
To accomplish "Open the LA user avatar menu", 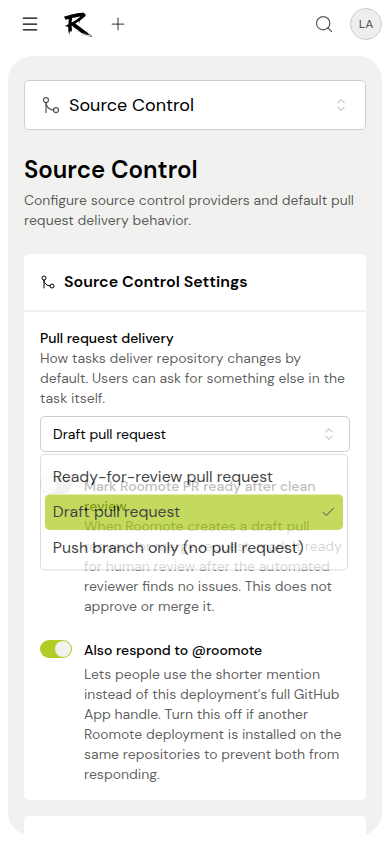I will coord(366,24).
